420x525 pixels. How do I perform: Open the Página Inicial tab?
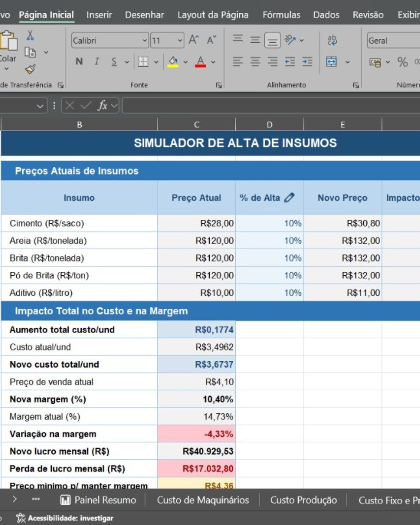pyautogui.click(x=46, y=15)
